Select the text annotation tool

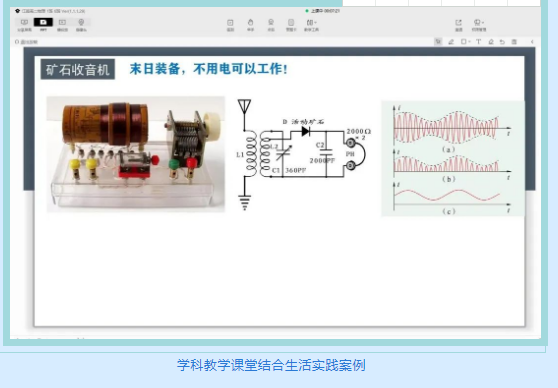[479, 42]
